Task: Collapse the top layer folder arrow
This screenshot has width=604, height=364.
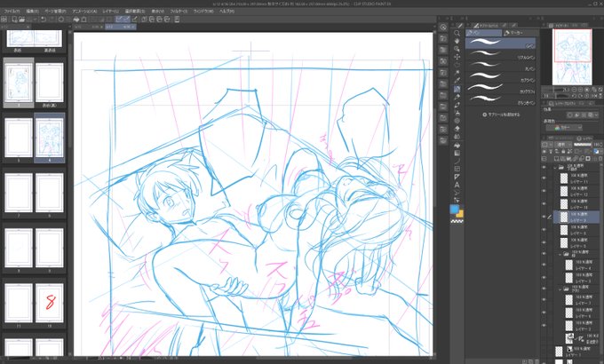Action: (x=555, y=167)
